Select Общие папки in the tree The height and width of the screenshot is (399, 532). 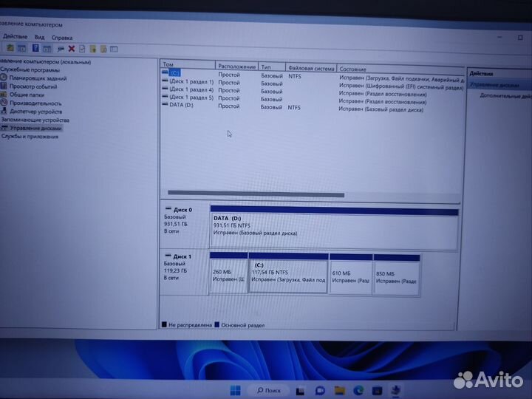[27, 95]
